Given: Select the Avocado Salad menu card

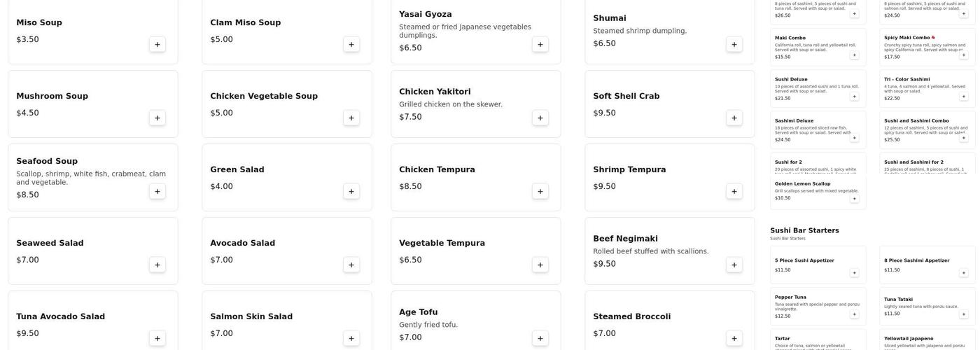Looking at the screenshot, I should tap(287, 251).
